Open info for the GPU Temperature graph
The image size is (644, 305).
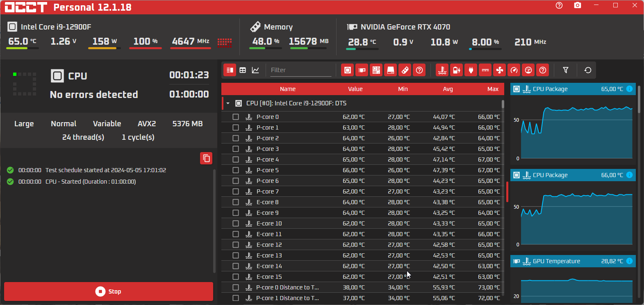tap(630, 261)
